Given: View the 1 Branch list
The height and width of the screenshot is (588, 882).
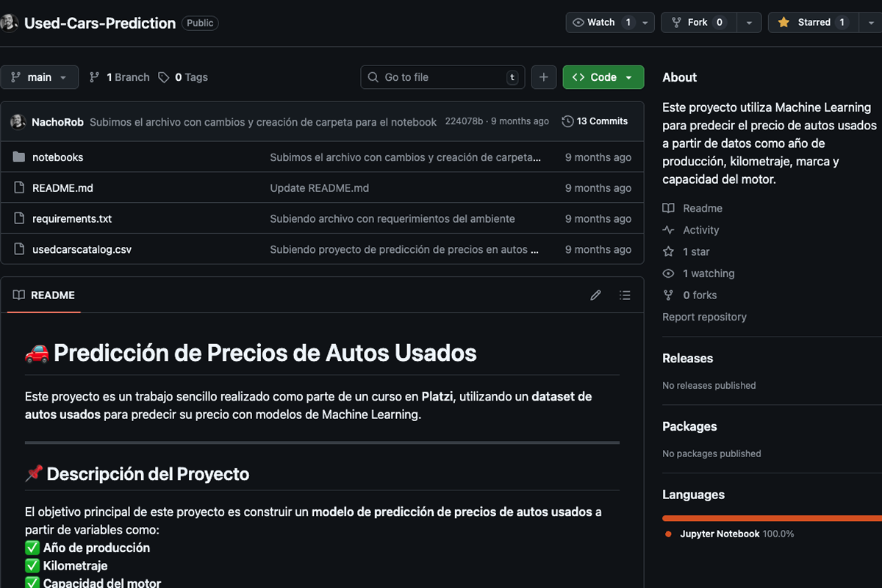Looking at the screenshot, I should [119, 77].
